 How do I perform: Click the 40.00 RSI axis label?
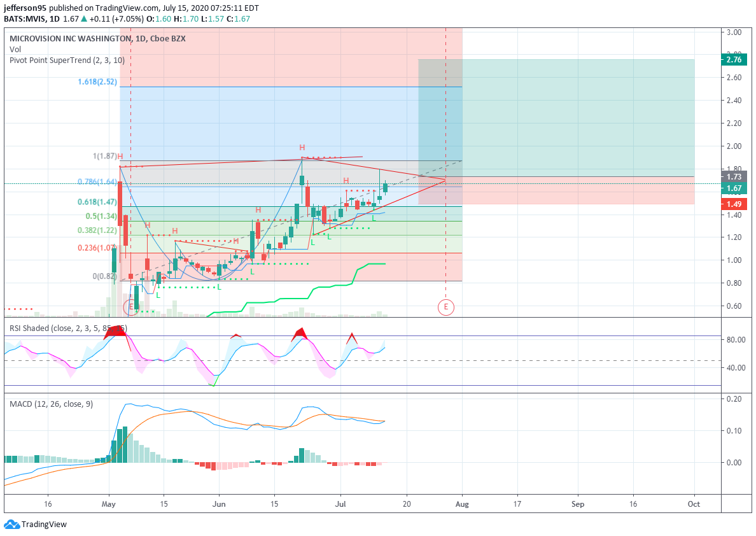pos(736,368)
